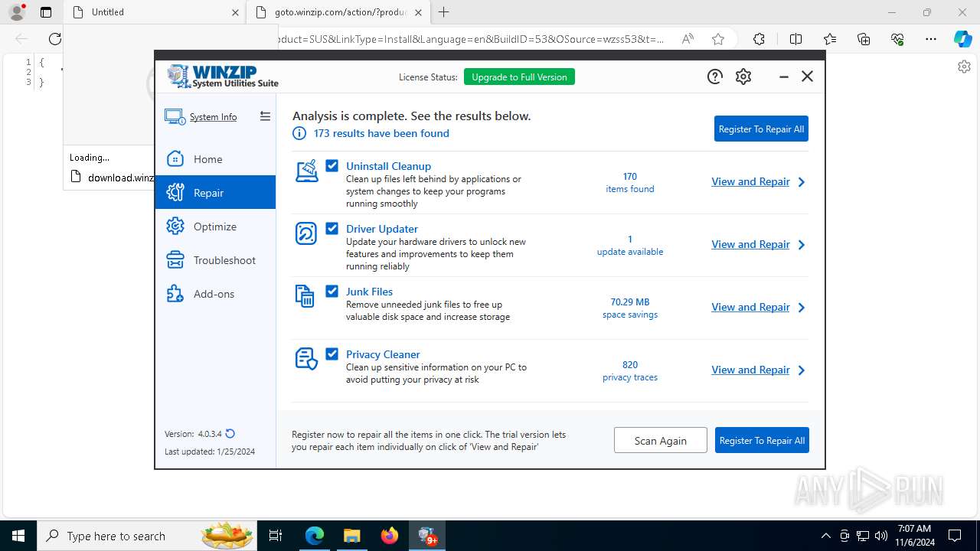
Task: Open the System Info link
Action: point(213,117)
